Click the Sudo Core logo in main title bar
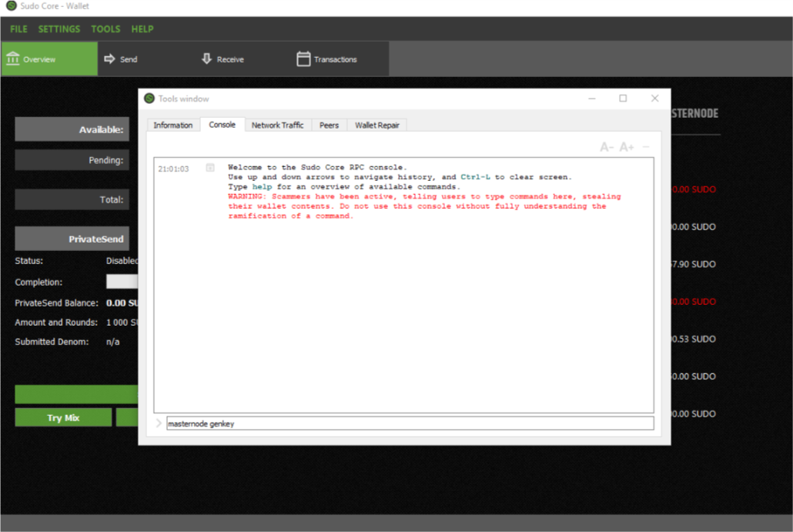This screenshot has width=793, height=532. coord(11,5)
